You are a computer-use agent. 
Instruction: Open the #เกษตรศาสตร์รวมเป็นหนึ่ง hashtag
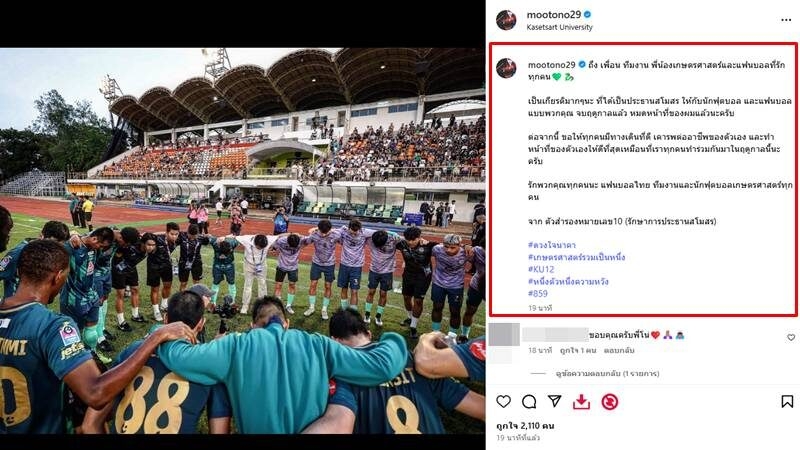click(577, 257)
